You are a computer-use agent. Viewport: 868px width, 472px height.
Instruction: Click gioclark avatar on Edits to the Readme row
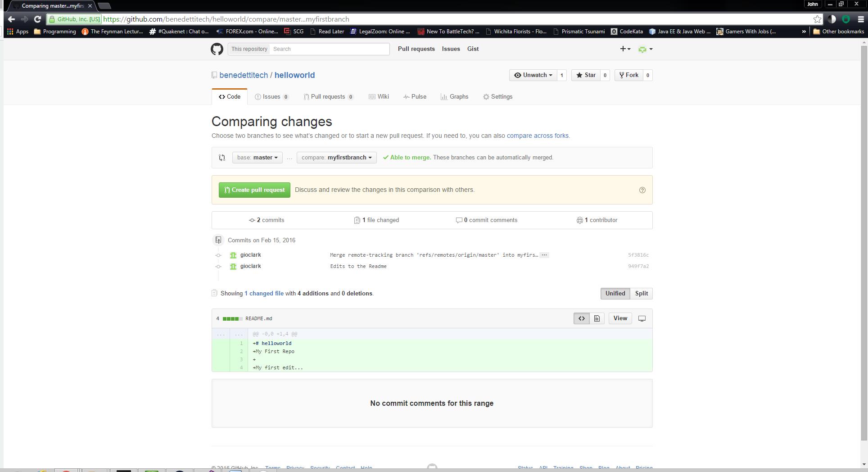(x=233, y=266)
